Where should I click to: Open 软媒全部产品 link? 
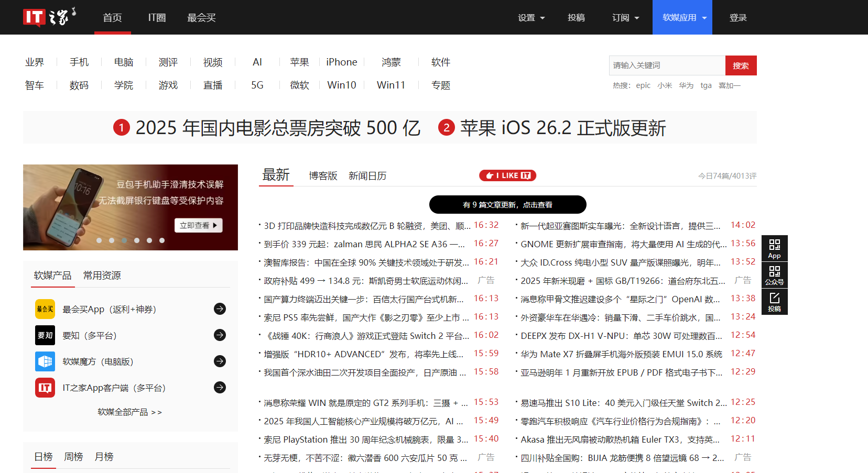click(130, 412)
